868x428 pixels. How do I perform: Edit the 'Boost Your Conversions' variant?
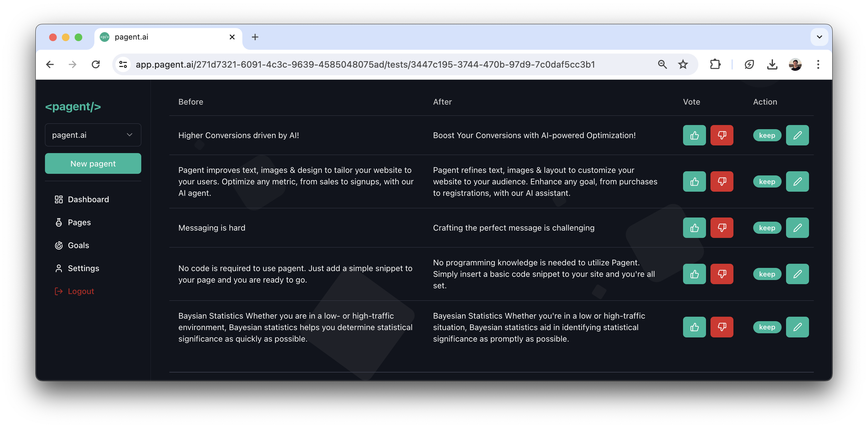pyautogui.click(x=797, y=135)
